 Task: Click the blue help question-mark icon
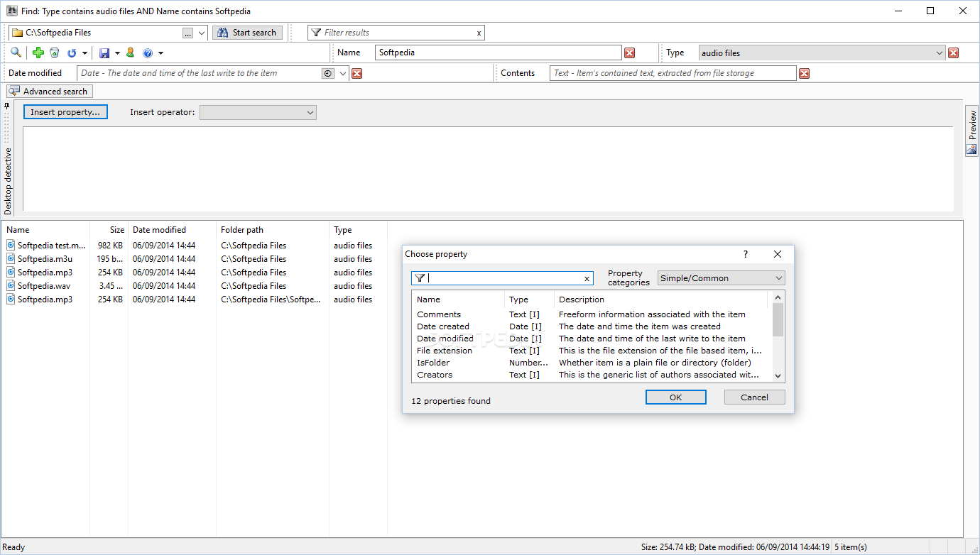148,53
